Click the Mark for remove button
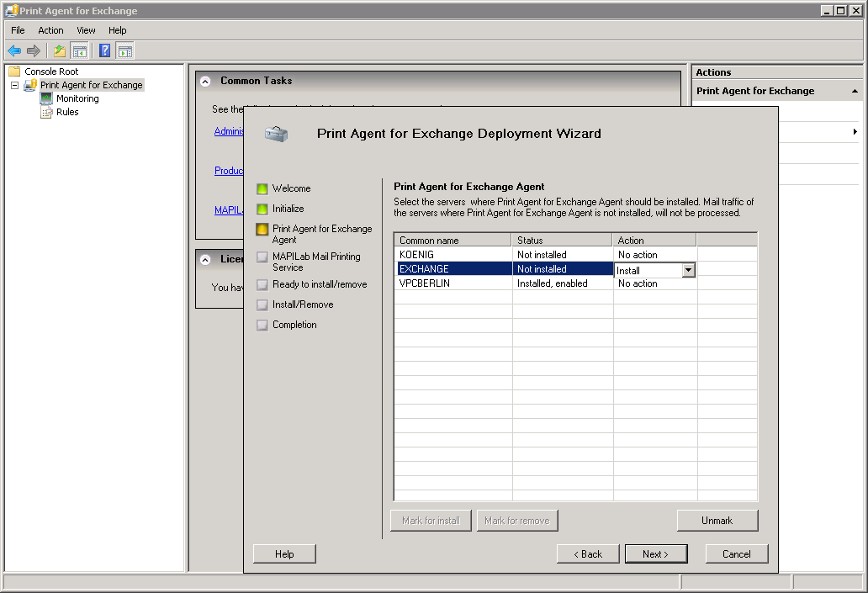The width and height of the screenshot is (868, 593). (x=517, y=521)
